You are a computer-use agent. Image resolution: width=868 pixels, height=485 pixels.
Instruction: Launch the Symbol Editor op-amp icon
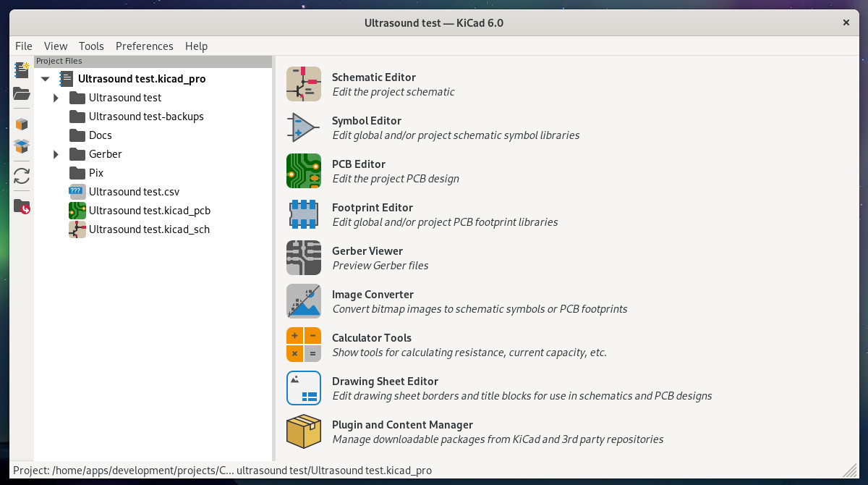tap(304, 127)
